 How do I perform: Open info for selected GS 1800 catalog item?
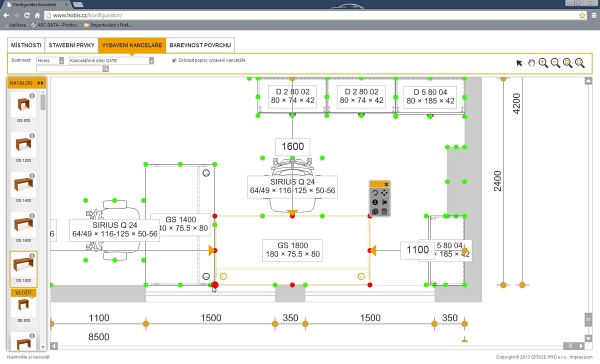tap(32, 255)
